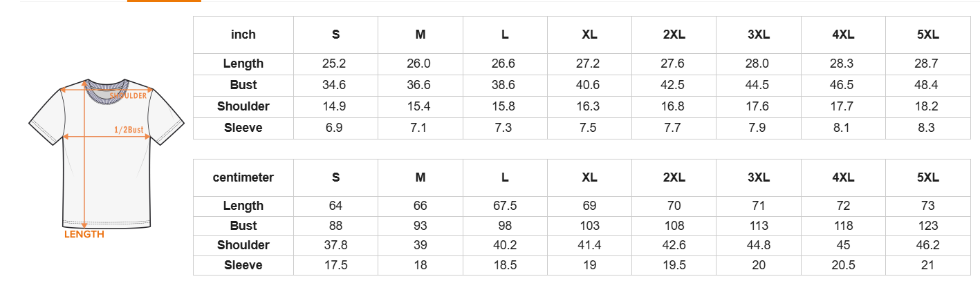
Task: Select the Length value 67.5 cell
Action: click(x=505, y=206)
